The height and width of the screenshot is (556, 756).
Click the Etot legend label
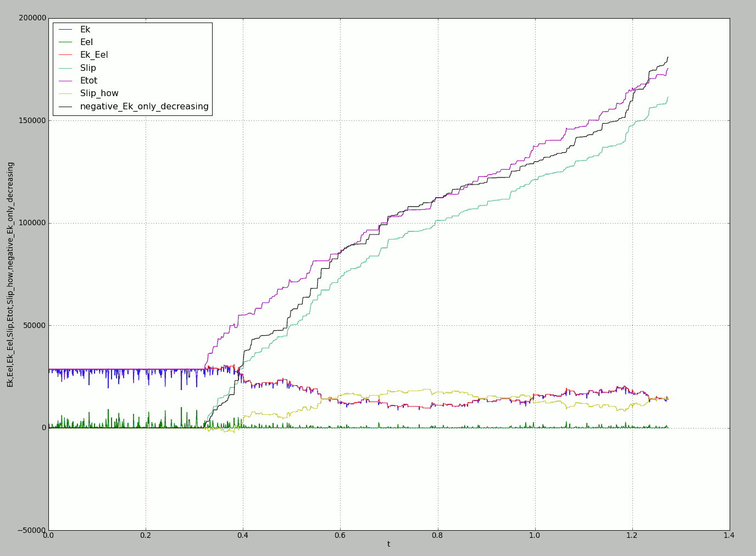[x=88, y=81]
